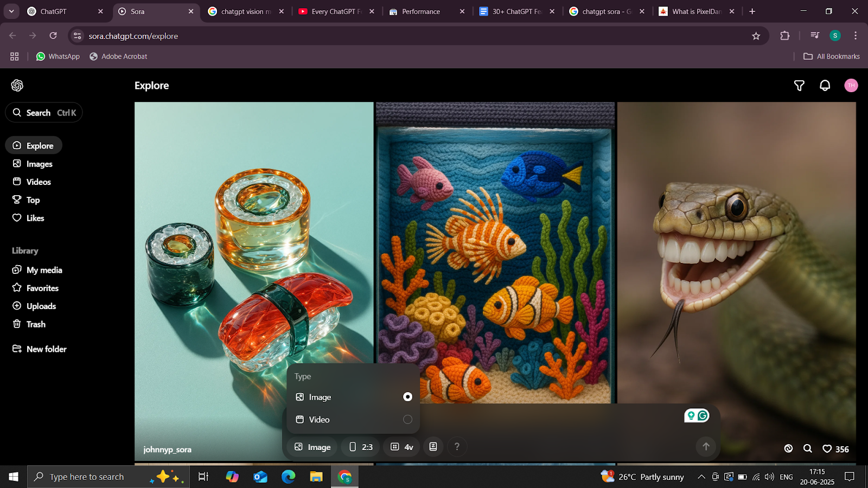This screenshot has height=488, width=868.
Task: Switch to the Every ChatGPT YouTube tab
Action: (x=336, y=11)
